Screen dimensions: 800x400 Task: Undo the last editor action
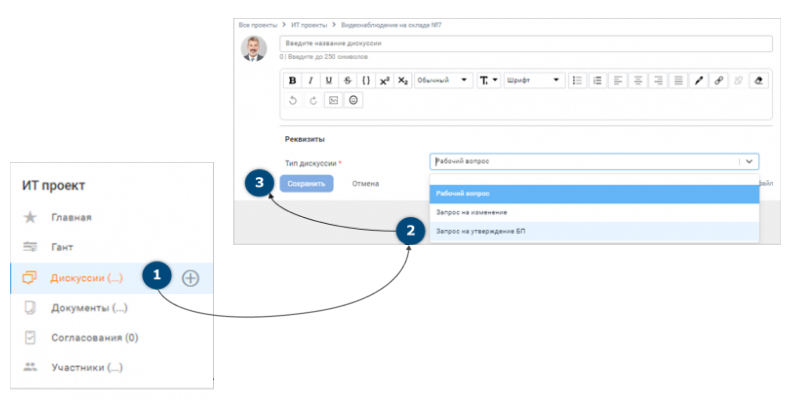pyautogui.click(x=292, y=100)
